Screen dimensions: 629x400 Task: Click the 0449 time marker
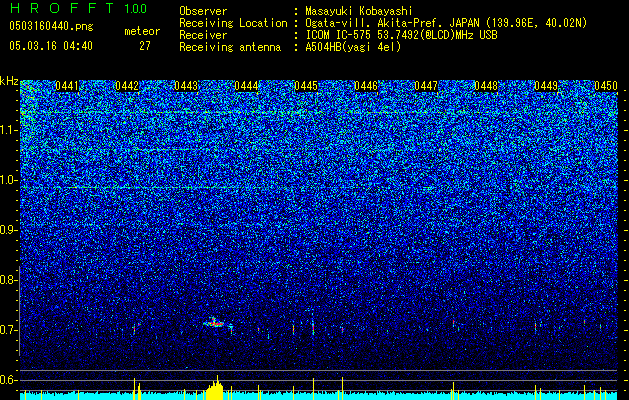pyautogui.click(x=546, y=86)
